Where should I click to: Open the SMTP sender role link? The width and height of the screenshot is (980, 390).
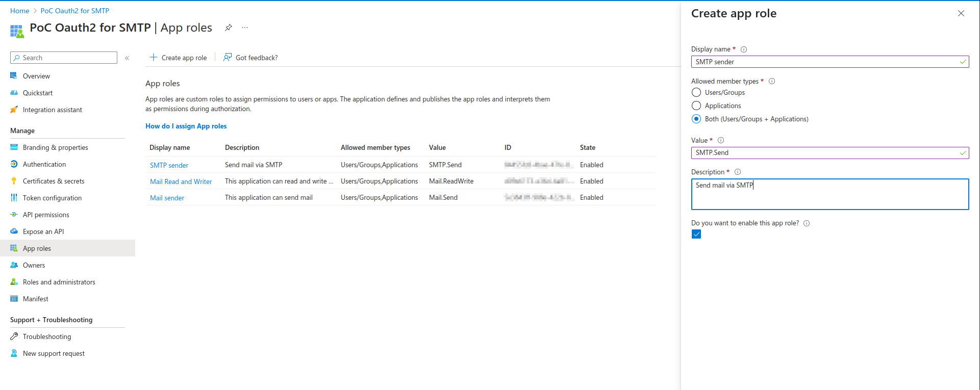click(x=169, y=165)
